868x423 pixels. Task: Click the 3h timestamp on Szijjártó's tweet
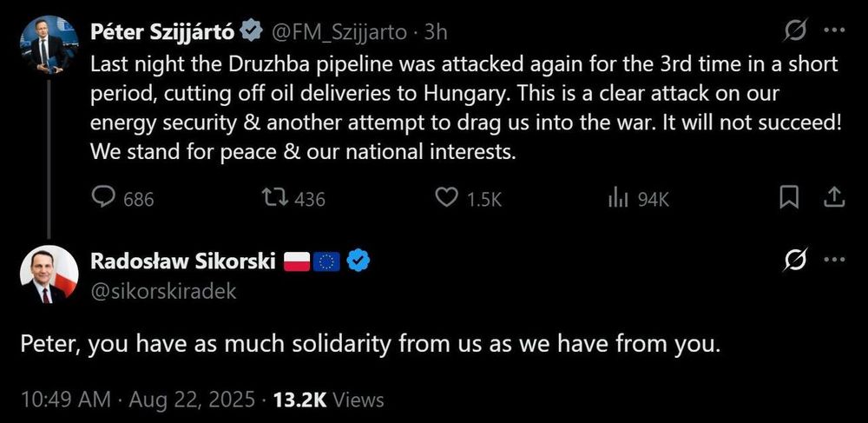click(436, 32)
